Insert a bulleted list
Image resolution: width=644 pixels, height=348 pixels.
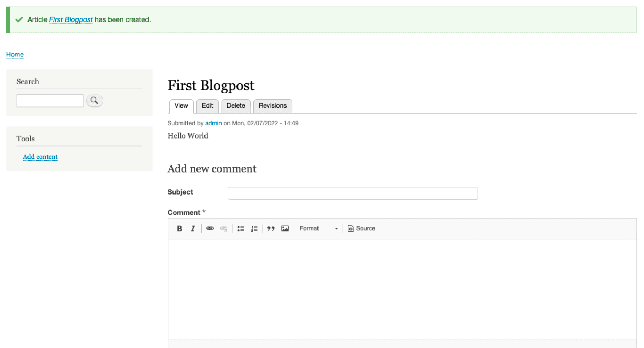(241, 229)
